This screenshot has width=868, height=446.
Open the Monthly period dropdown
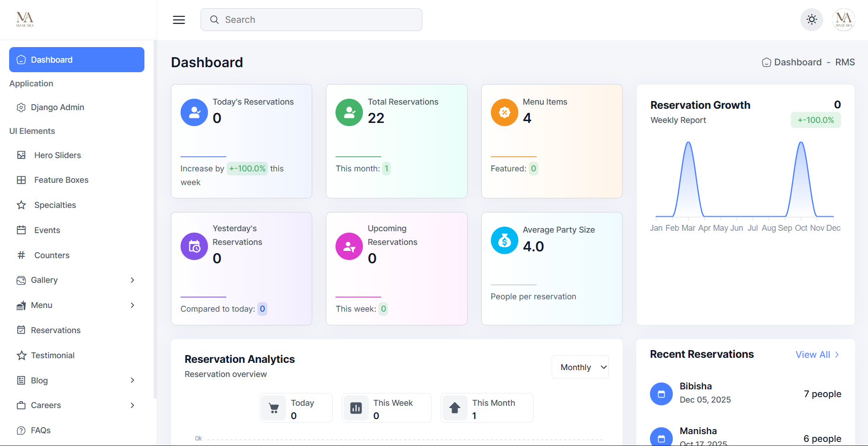click(580, 367)
